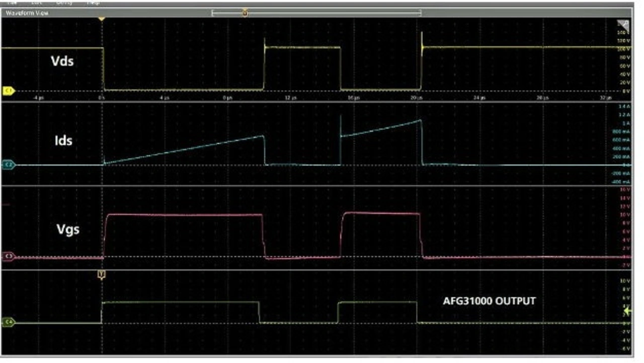The image size is (644, 363).
Task: Click the Vgs waveform label
Action: click(x=68, y=229)
